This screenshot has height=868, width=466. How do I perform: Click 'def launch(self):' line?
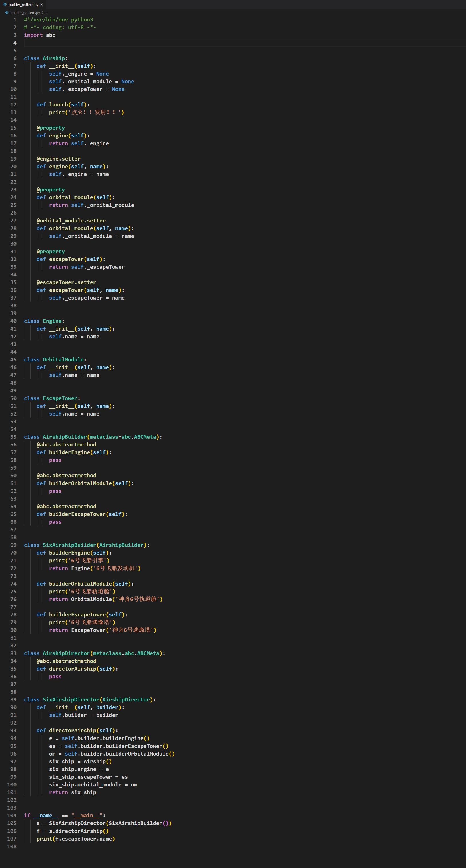click(63, 105)
